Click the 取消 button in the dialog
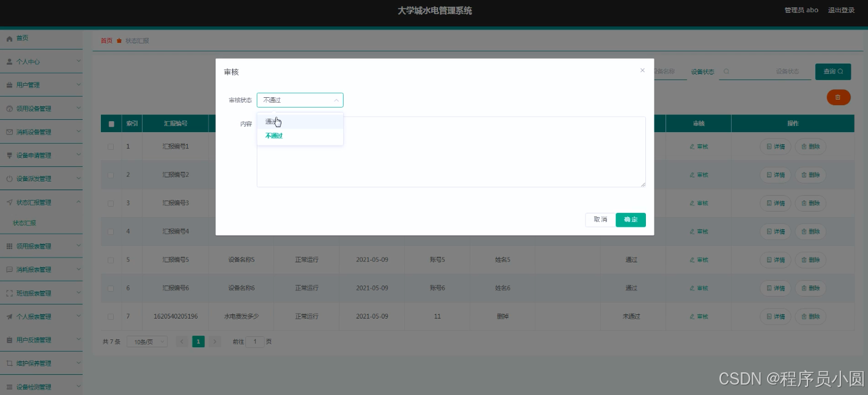868x395 pixels. point(600,220)
